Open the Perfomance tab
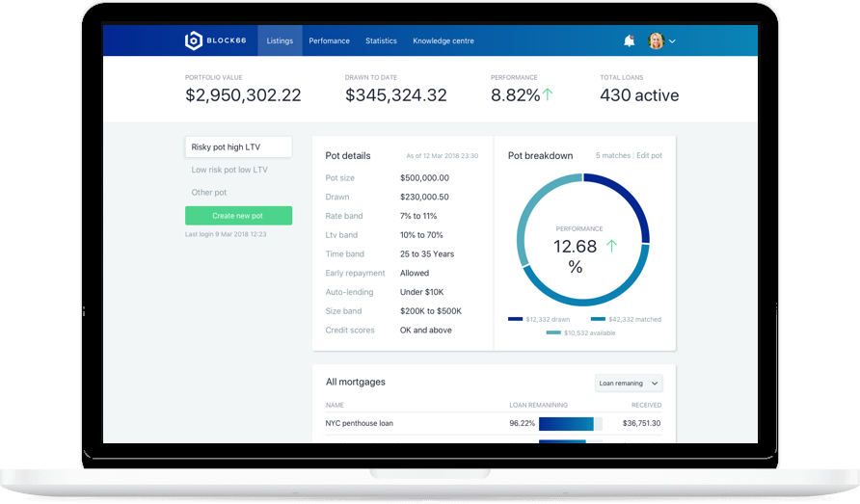 pyautogui.click(x=329, y=40)
